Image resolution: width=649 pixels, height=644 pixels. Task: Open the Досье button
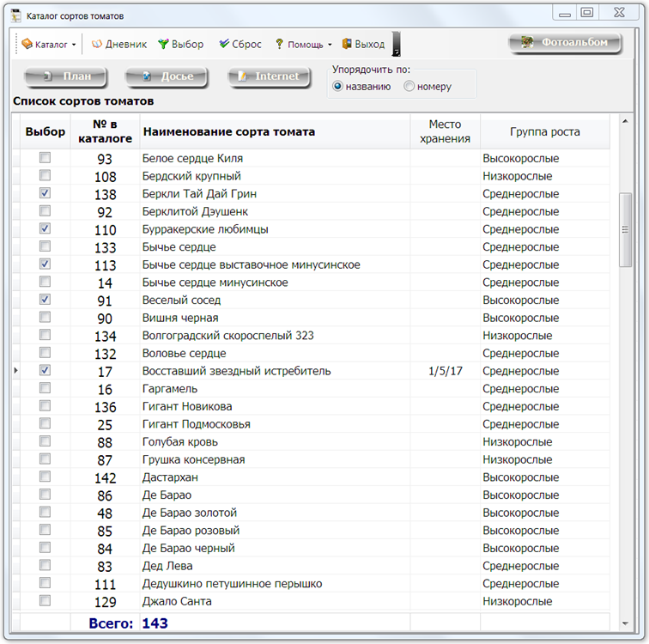point(167,77)
